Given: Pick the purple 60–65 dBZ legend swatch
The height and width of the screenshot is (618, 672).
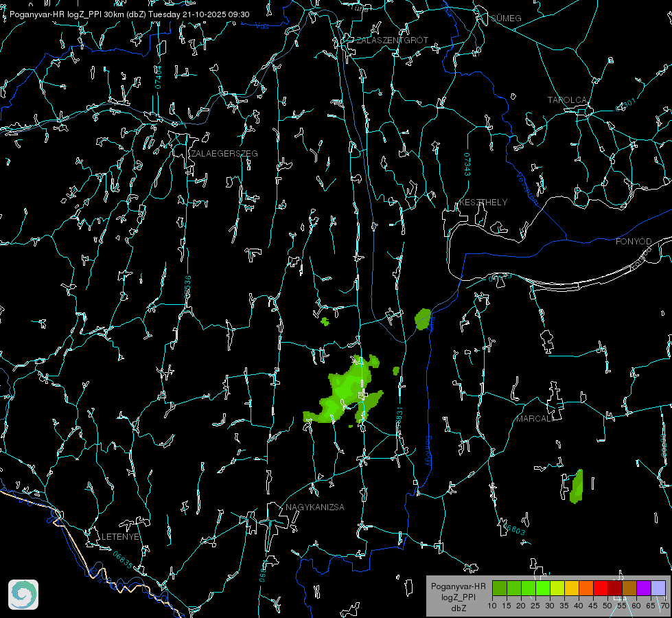Looking at the screenshot, I should coord(644,588).
